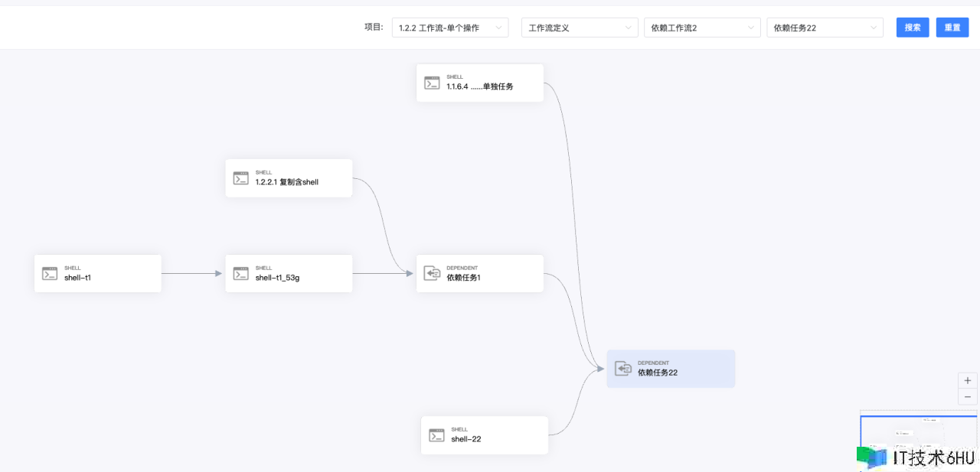Screen dimensions: 980x472
Task: Expand the 依赖任务22 dropdown selector
Action: (825, 28)
